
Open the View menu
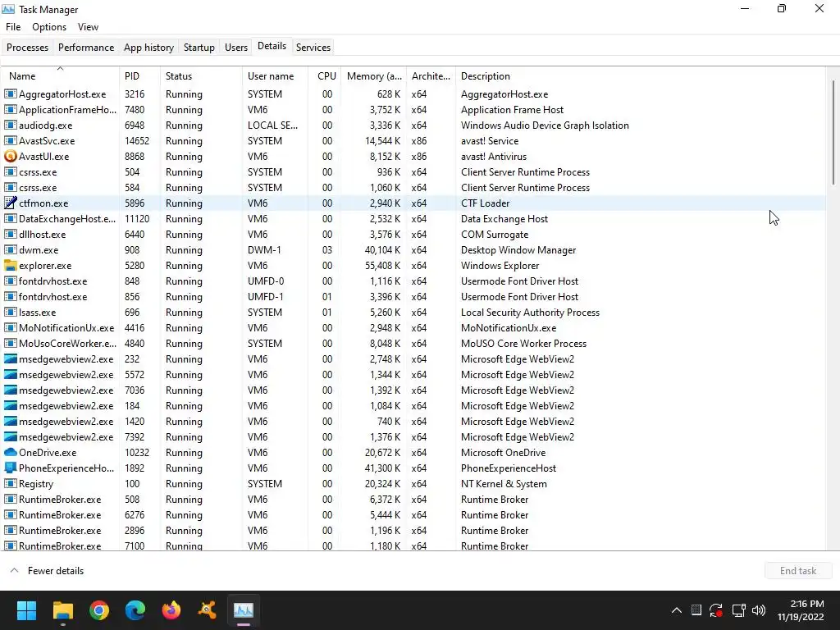pyautogui.click(x=88, y=27)
